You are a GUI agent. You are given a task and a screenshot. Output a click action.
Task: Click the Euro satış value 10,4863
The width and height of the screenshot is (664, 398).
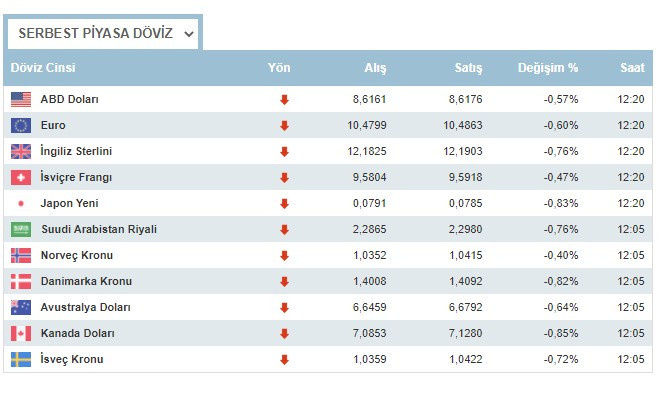click(x=462, y=125)
